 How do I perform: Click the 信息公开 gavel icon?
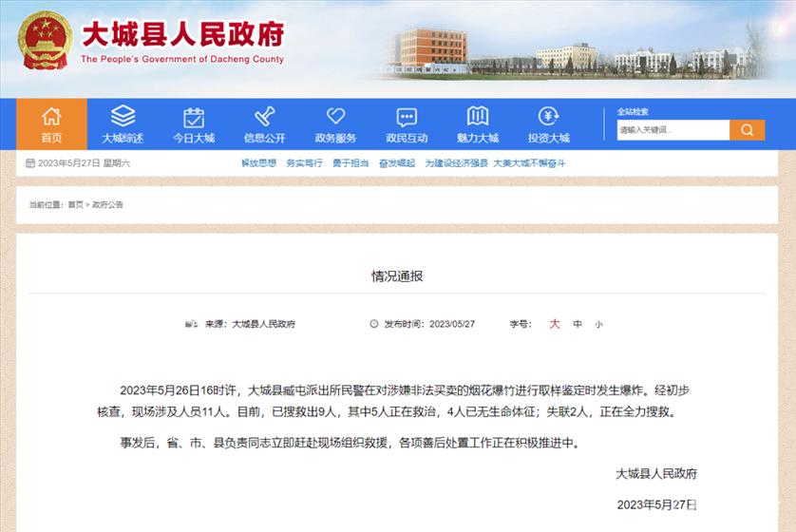click(264, 116)
